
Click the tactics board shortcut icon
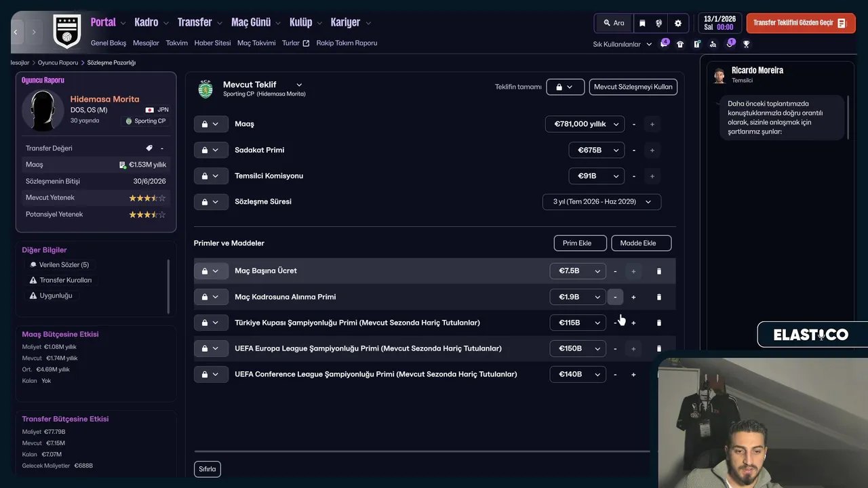tap(696, 44)
